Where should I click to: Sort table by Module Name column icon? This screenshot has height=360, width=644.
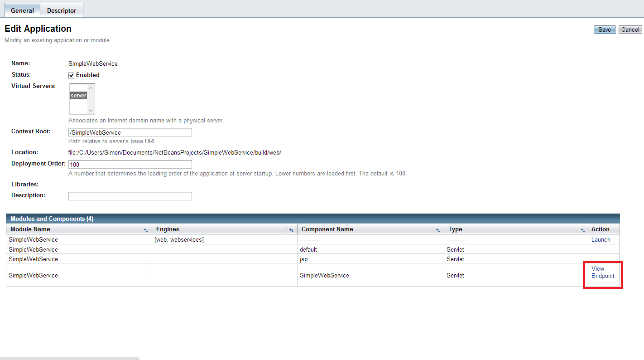(x=146, y=230)
